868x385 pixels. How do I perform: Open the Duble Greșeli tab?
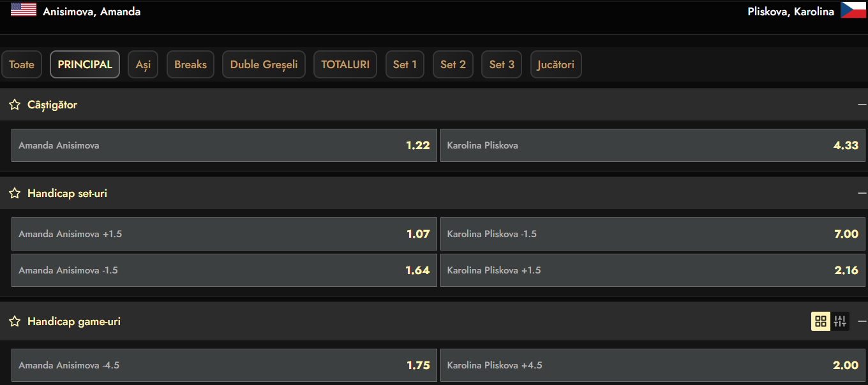pos(264,64)
